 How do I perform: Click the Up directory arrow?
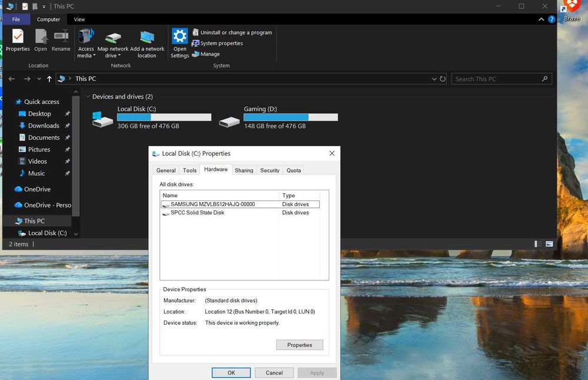click(49, 79)
